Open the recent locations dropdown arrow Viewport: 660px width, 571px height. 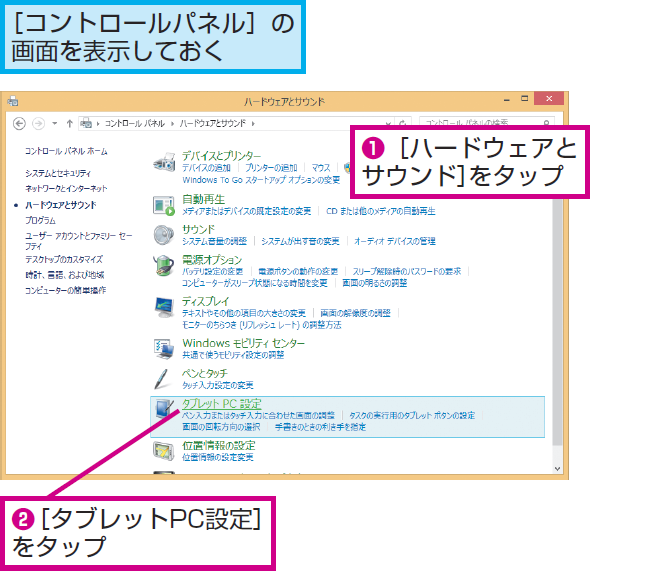tap(55, 123)
